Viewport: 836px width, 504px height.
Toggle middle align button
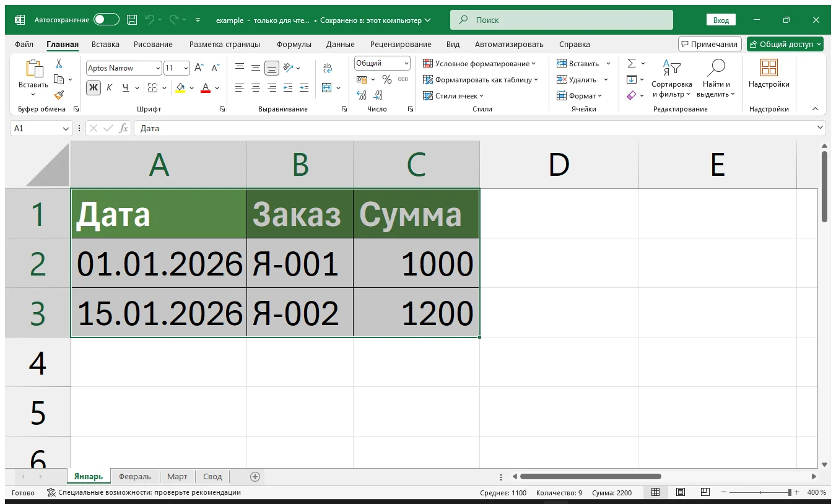coord(256,68)
